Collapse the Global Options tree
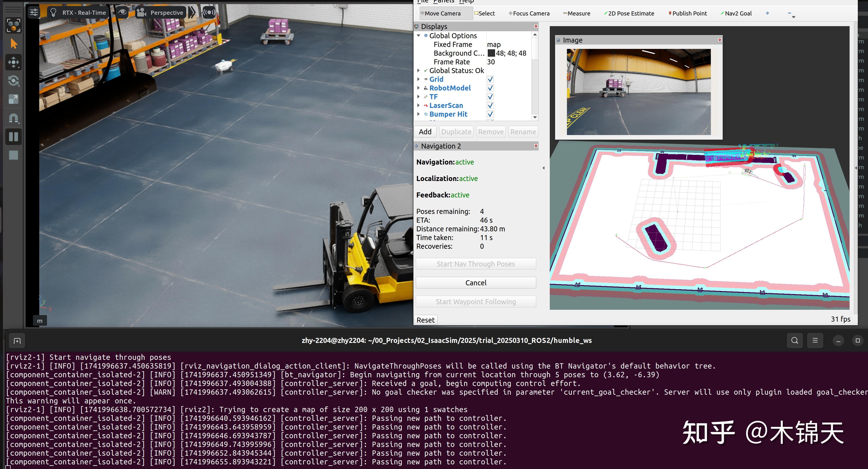 click(x=418, y=36)
